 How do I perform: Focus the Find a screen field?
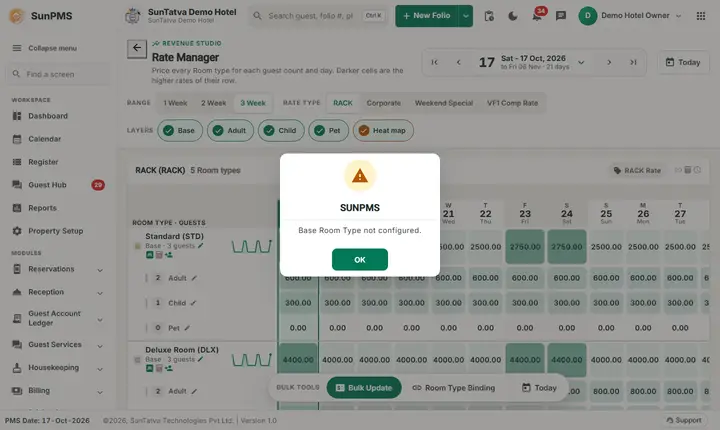point(57,74)
